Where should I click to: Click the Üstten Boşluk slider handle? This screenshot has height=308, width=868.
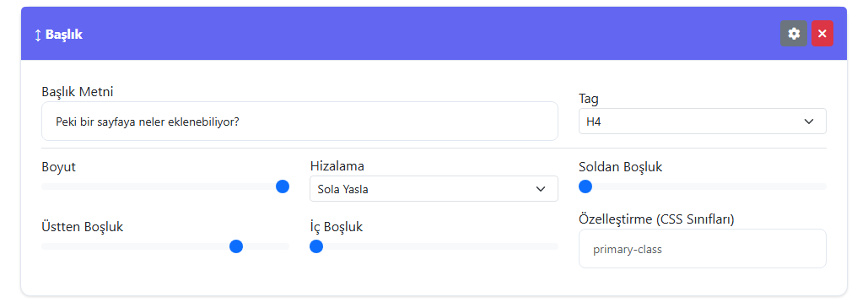(236, 246)
